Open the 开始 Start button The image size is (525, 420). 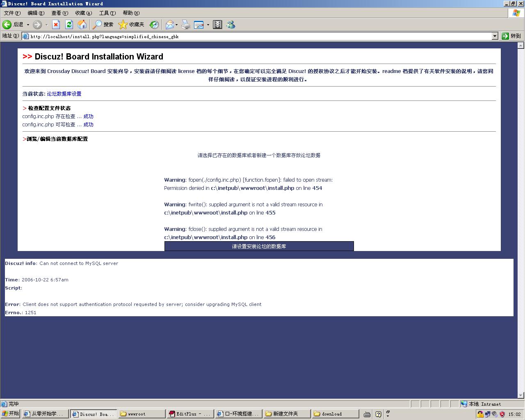pyautogui.click(x=11, y=414)
